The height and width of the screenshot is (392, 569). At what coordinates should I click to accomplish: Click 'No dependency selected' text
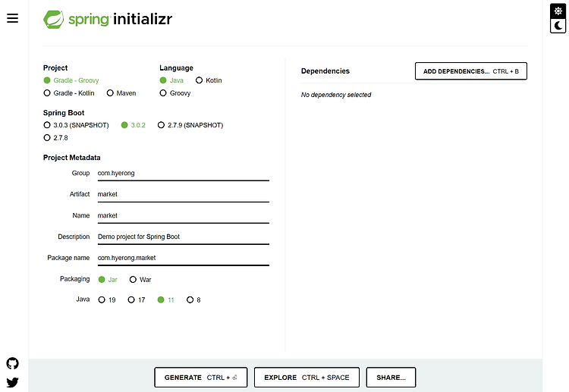[336, 95]
